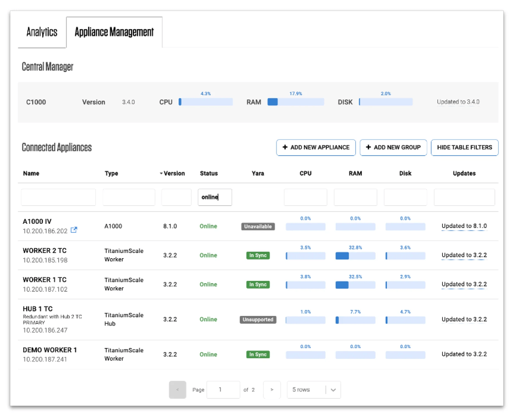Open 'Updated to 8.1.0' link
The height and width of the screenshot is (420, 515).
[x=464, y=226]
